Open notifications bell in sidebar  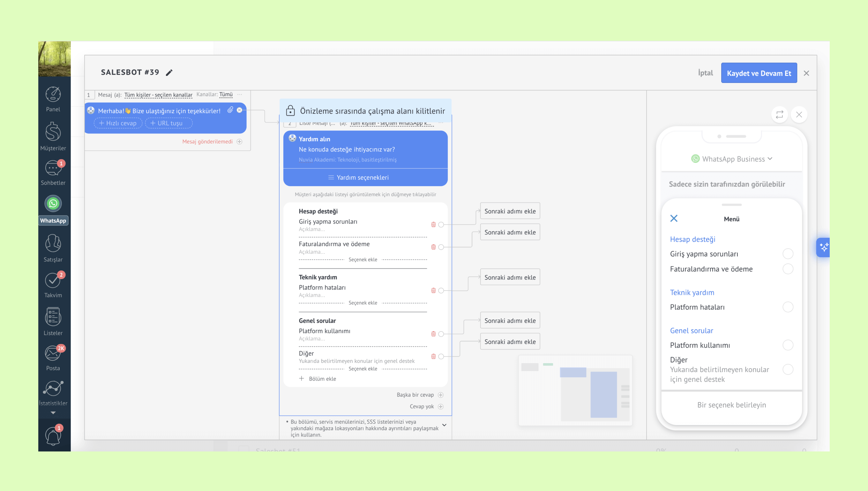pos(53,435)
